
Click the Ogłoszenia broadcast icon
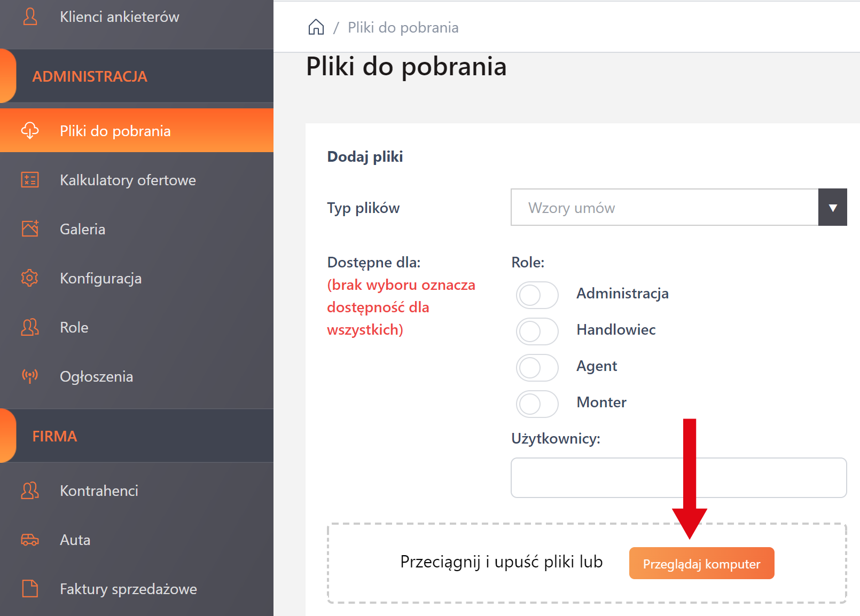[x=30, y=376]
